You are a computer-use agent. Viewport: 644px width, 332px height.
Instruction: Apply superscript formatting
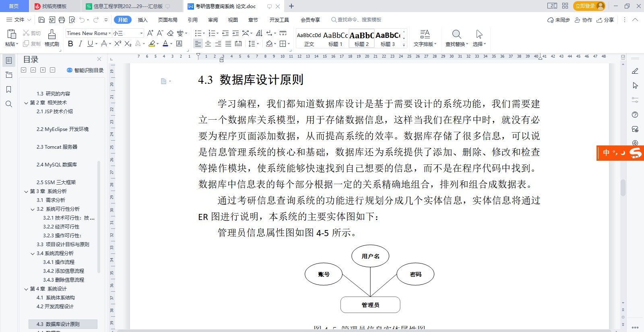(x=118, y=44)
